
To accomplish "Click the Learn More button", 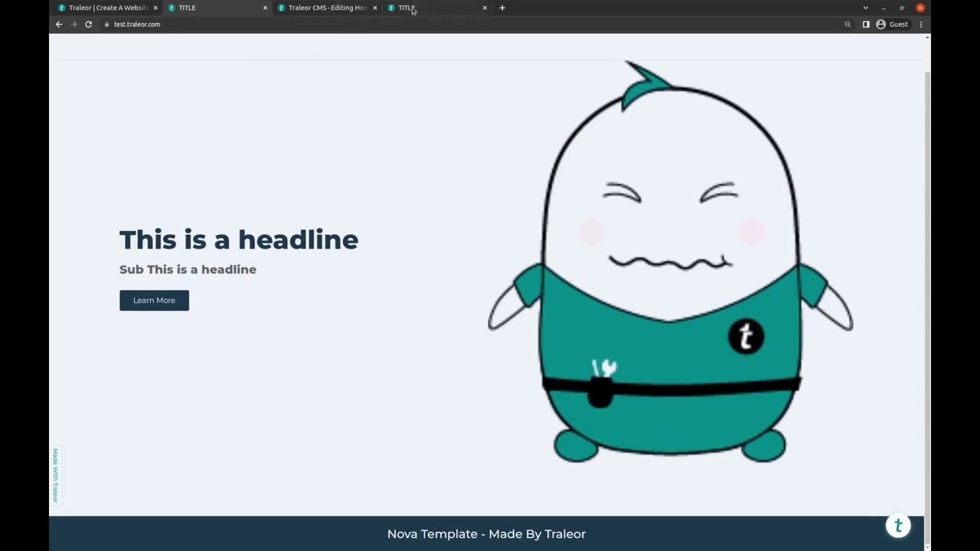I will coord(154,300).
